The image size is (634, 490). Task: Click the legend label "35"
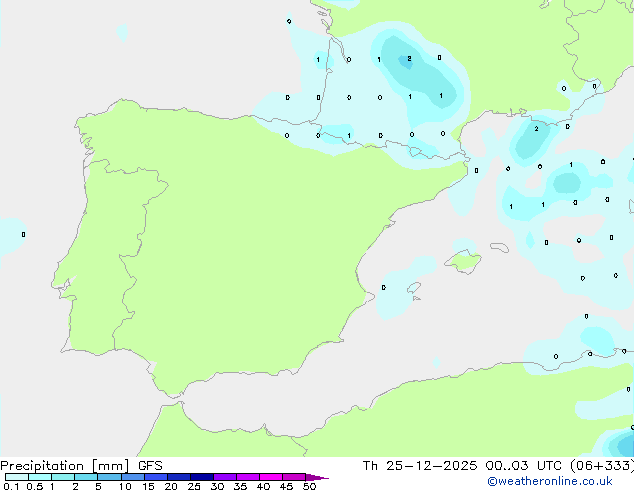[240, 486]
